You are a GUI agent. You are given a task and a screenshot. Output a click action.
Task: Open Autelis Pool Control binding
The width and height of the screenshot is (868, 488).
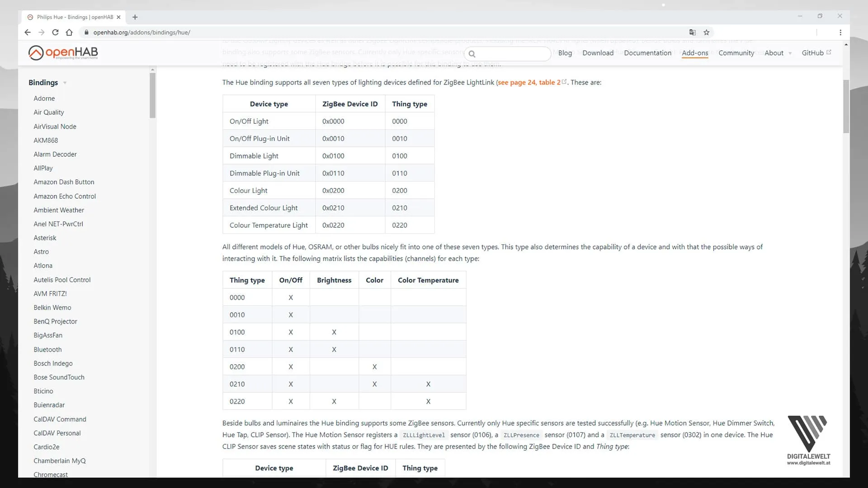click(62, 280)
